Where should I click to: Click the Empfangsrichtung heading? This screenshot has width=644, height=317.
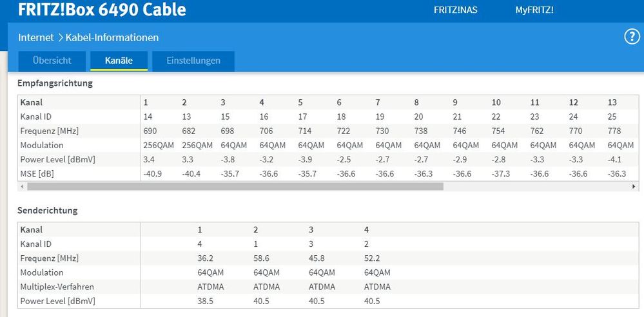[55, 83]
